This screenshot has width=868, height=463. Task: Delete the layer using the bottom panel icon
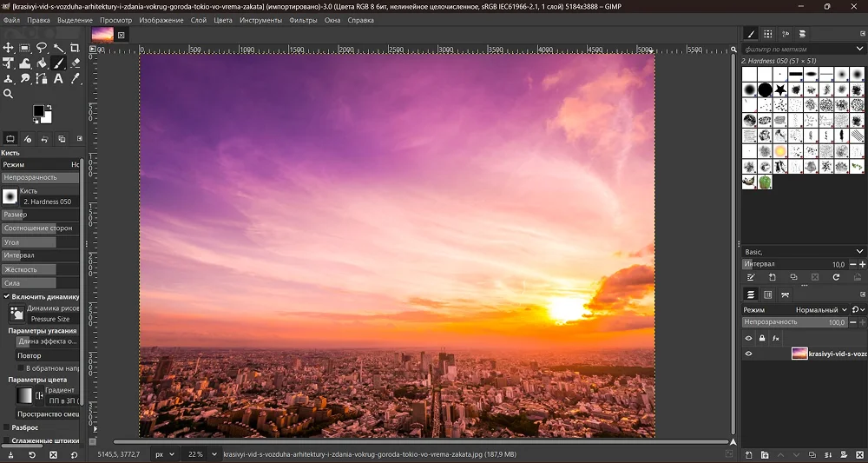pyautogui.click(x=858, y=454)
